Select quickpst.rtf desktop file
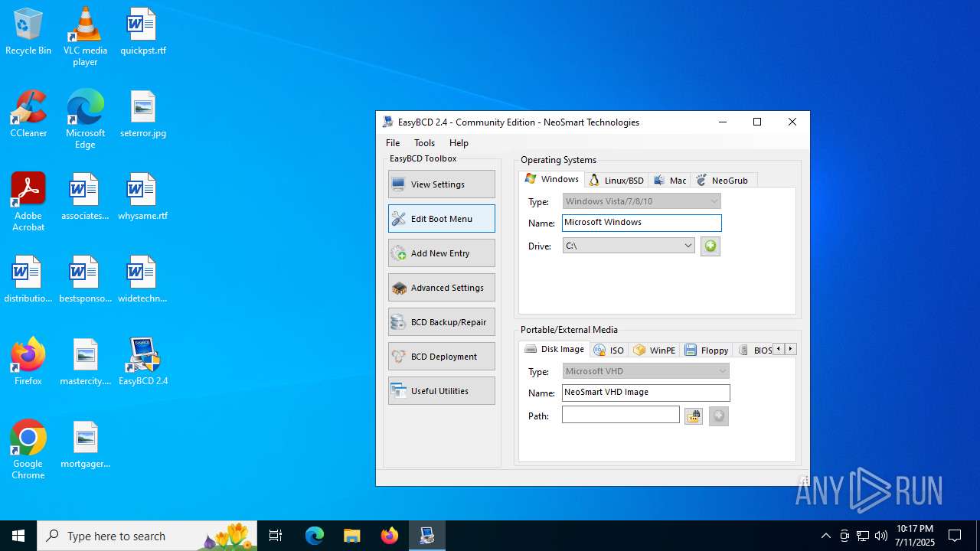This screenshot has height=551, width=980. pos(142,32)
